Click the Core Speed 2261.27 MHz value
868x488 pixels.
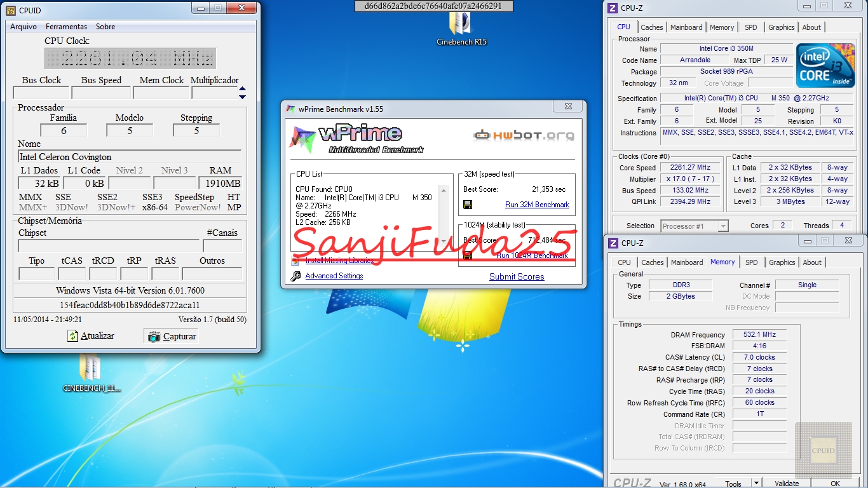[690, 168]
